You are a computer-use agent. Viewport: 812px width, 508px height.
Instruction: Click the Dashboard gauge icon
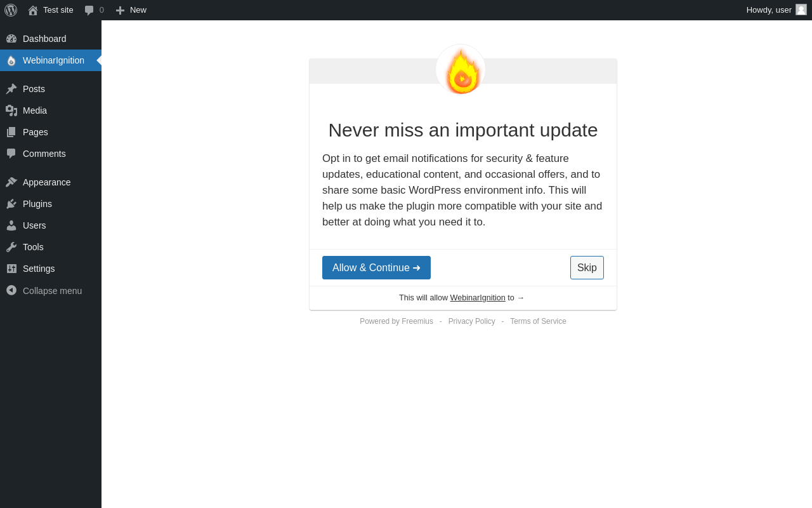[x=11, y=39]
